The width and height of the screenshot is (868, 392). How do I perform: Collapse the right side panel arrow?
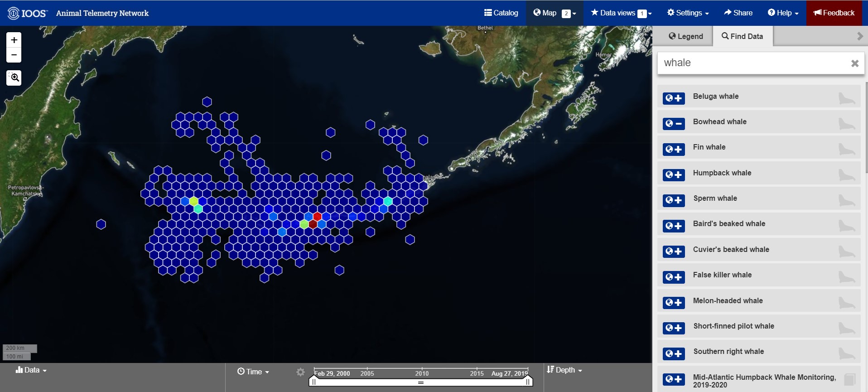859,36
